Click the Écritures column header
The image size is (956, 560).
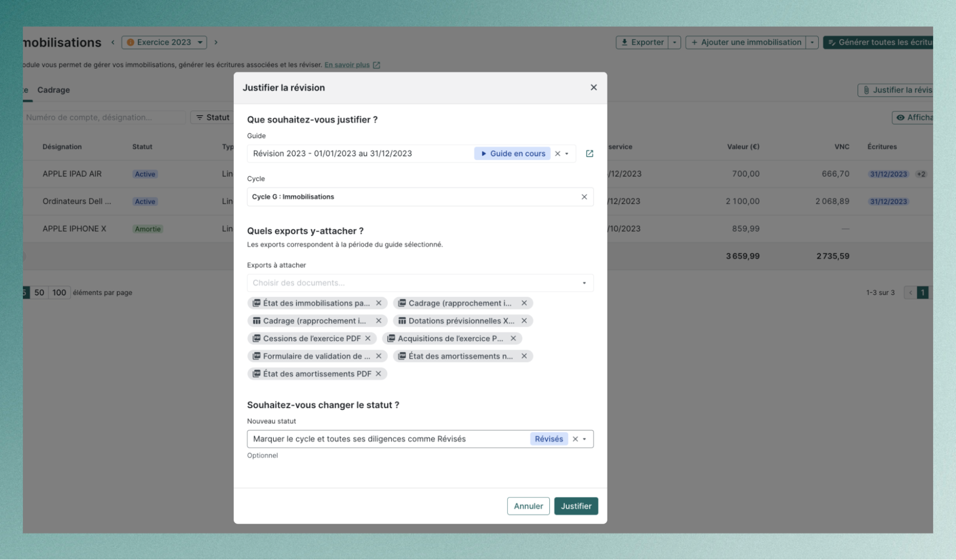(882, 147)
